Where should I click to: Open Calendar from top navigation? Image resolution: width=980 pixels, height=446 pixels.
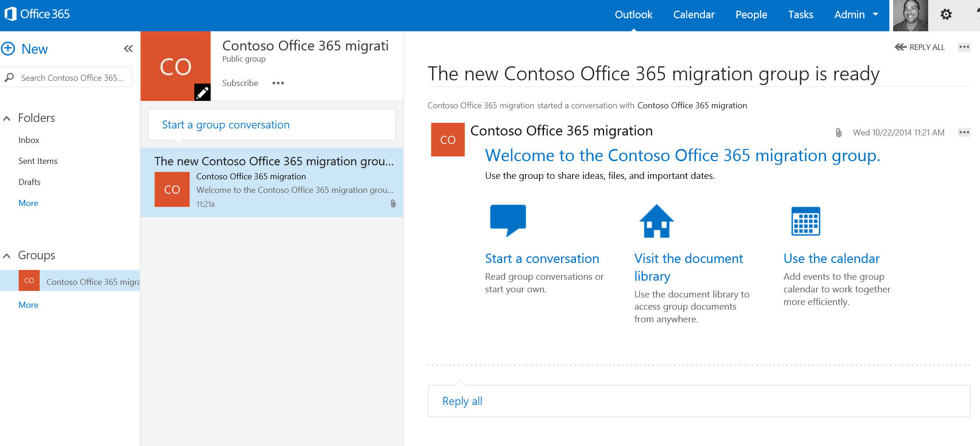pos(694,14)
